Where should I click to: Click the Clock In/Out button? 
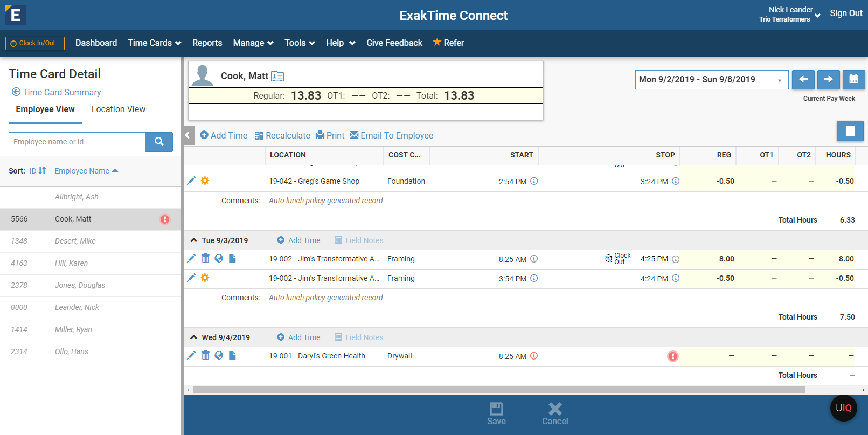coord(35,43)
